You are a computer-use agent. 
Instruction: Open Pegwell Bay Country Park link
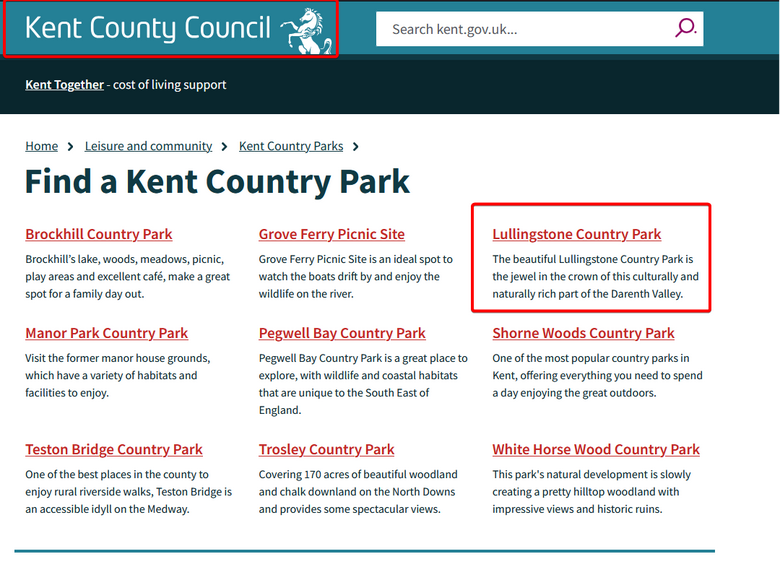(342, 333)
